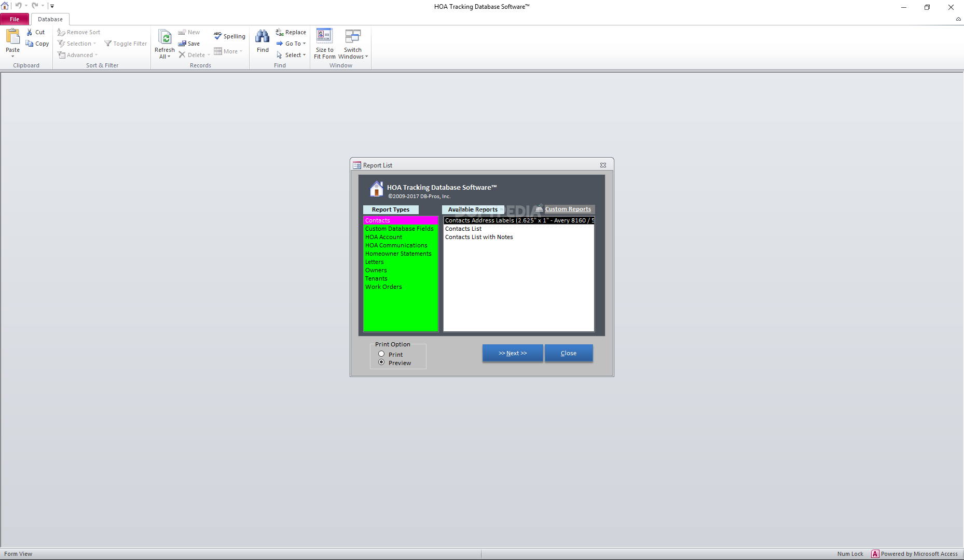
Task: Click the Report List form icon
Action: pos(357,165)
